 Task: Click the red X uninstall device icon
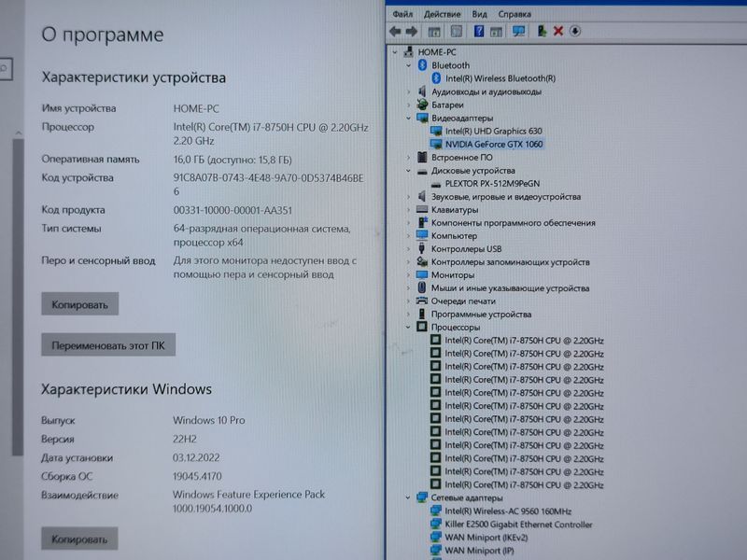point(558,32)
